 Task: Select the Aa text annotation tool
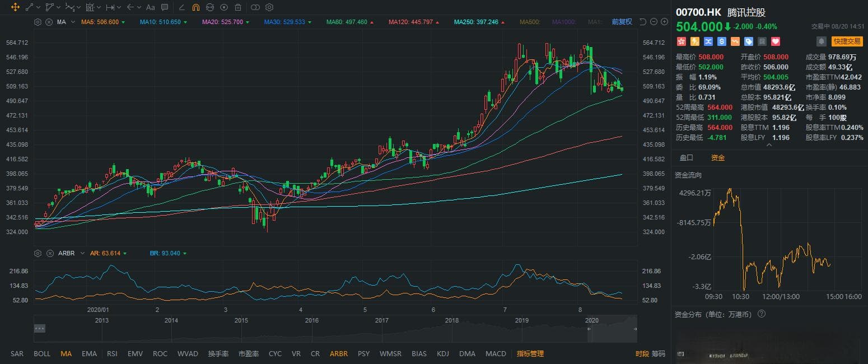pyautogui.click(x=150, y=7)
